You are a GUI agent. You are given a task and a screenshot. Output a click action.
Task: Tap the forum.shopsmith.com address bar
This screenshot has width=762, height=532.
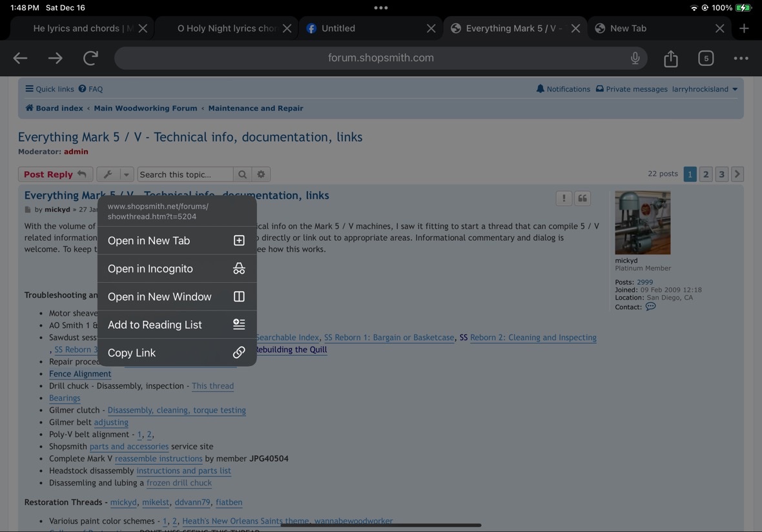380,58
